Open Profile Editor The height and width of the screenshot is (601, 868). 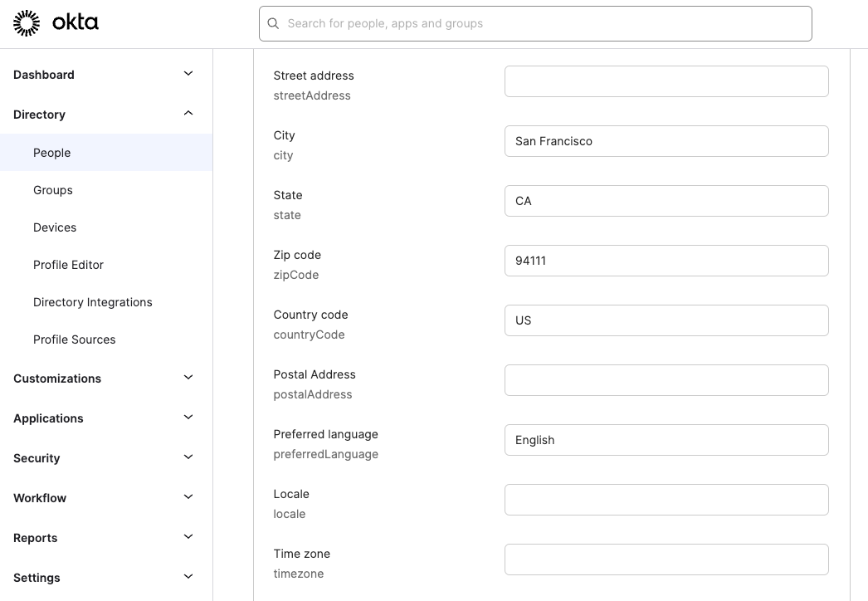[68, 265]
